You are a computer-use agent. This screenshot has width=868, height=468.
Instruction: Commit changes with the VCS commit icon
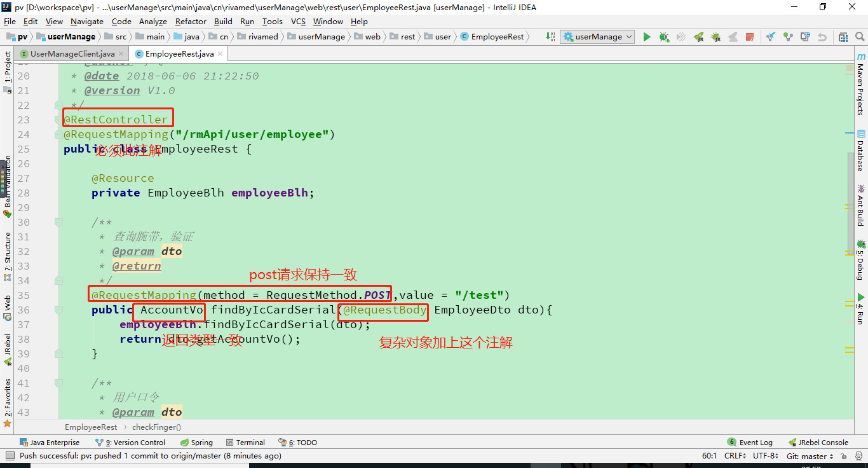click(788, 37)
